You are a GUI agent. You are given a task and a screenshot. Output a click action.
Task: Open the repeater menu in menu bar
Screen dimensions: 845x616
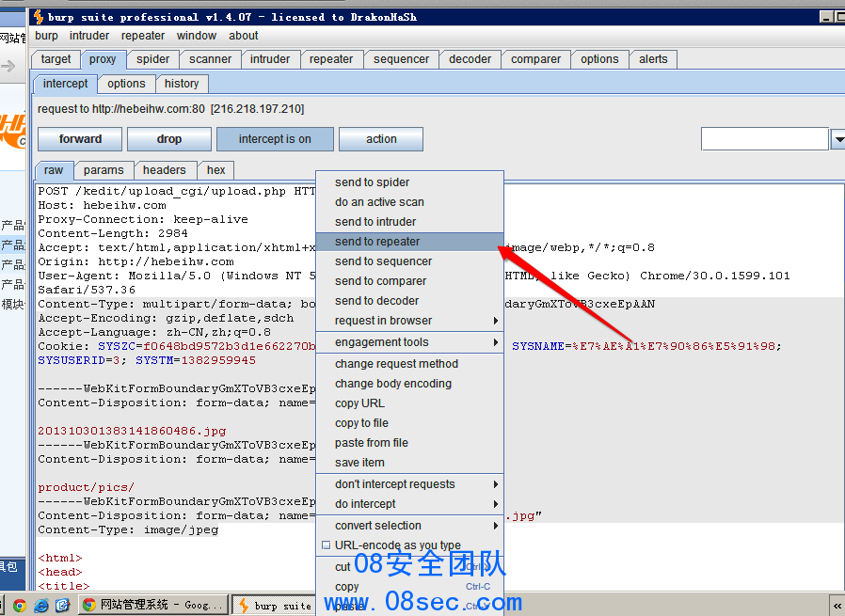(x=143, y=36)
